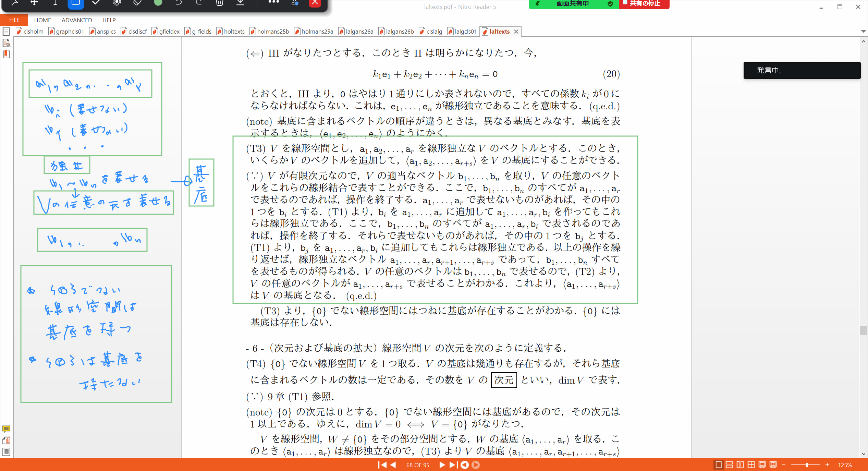Zoom out with the minus button
868x471 pixels.
click(784, 465)
